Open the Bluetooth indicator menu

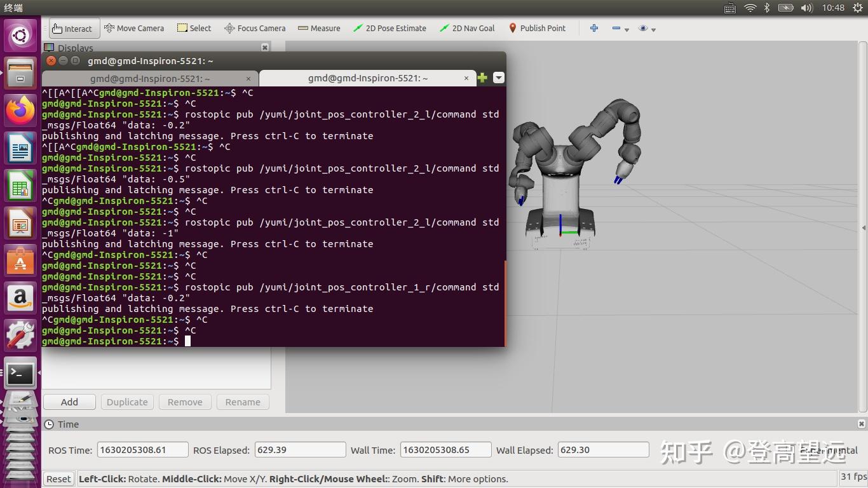coord(767,8)
